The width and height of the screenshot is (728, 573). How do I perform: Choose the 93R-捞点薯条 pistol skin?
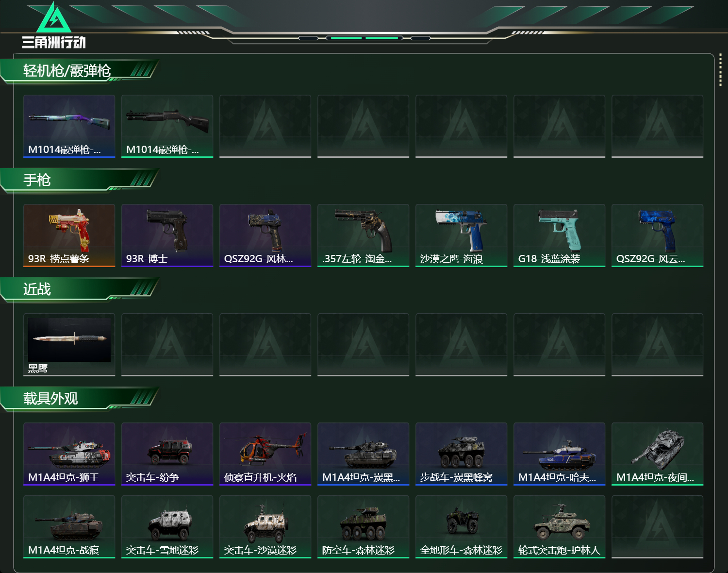[69, 236]
